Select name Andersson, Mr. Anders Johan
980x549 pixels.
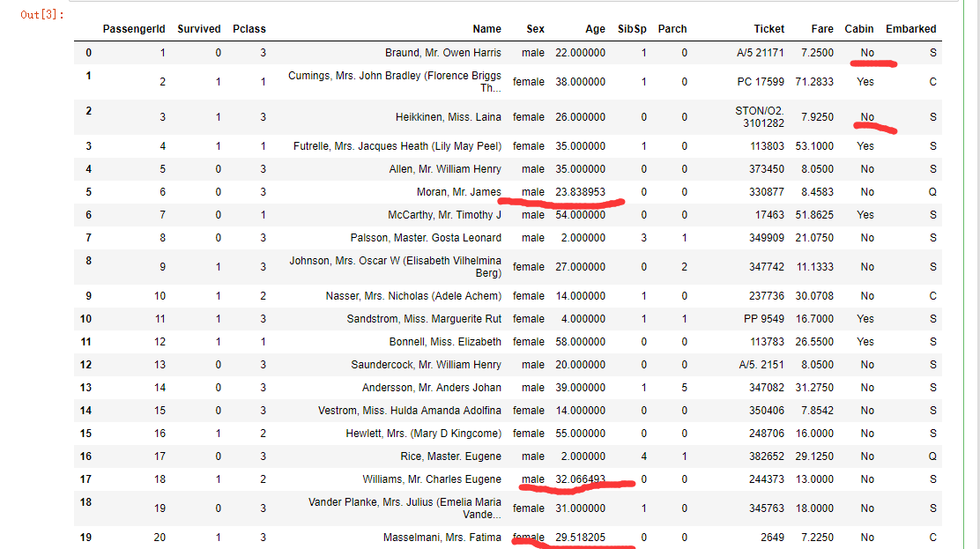point(431,388)
